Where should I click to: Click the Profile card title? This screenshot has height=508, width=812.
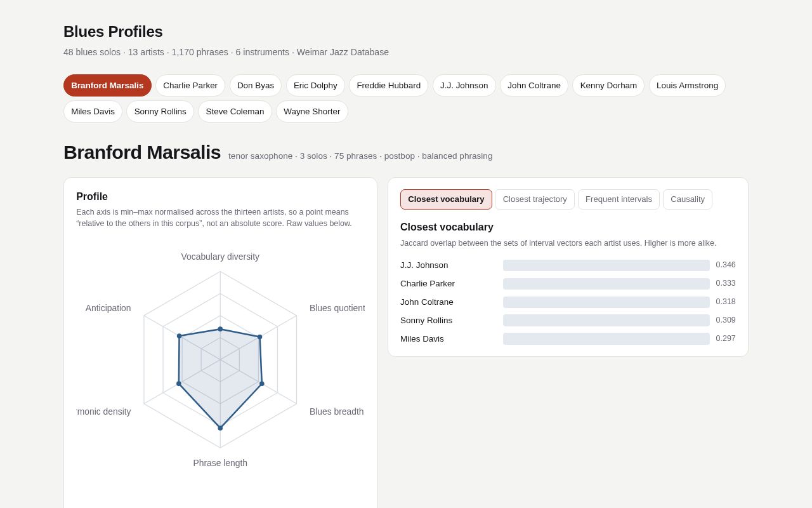(x=92, y=197)
